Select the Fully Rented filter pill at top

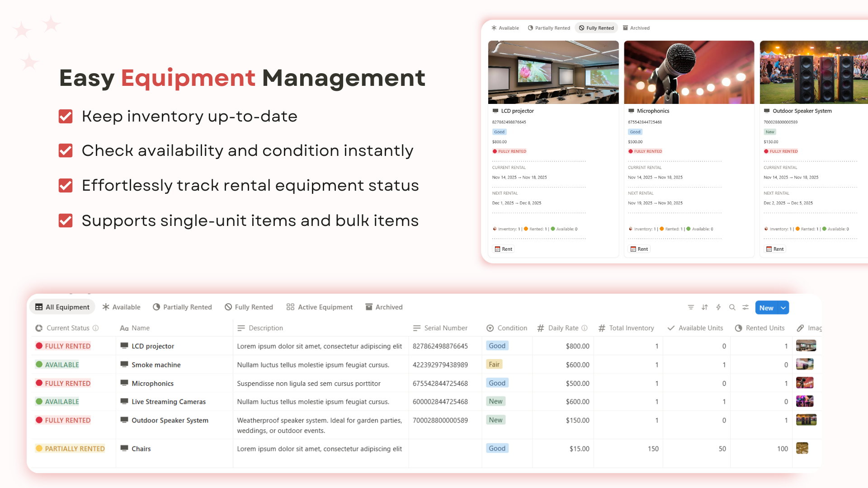tap(596, 28)
